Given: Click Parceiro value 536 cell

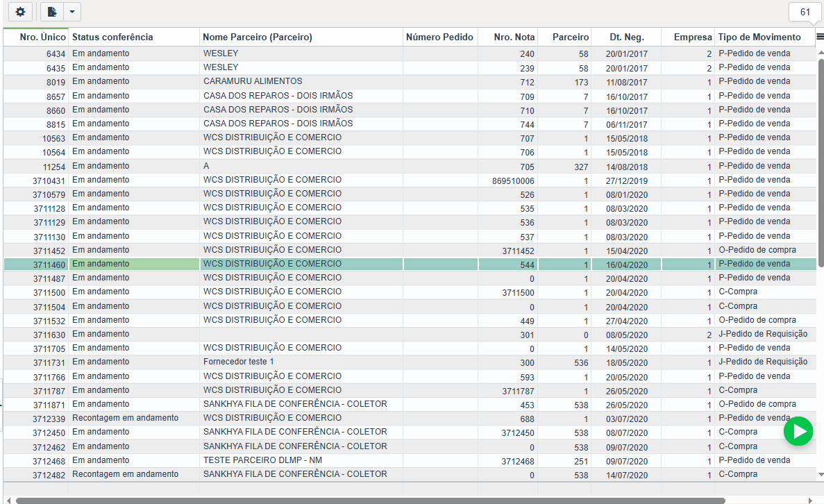Looking at the screenshot, I should pos(565,362).
